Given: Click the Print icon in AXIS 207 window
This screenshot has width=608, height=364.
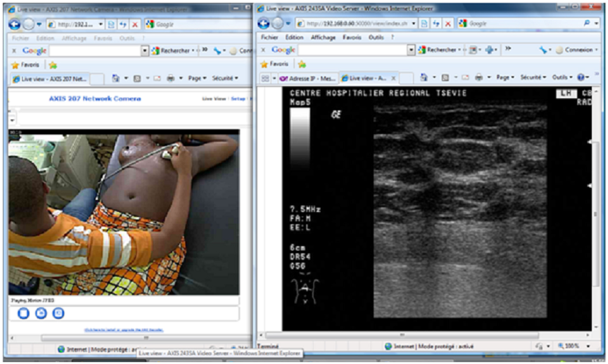Looking at the screenshot, I should [171, 78].
